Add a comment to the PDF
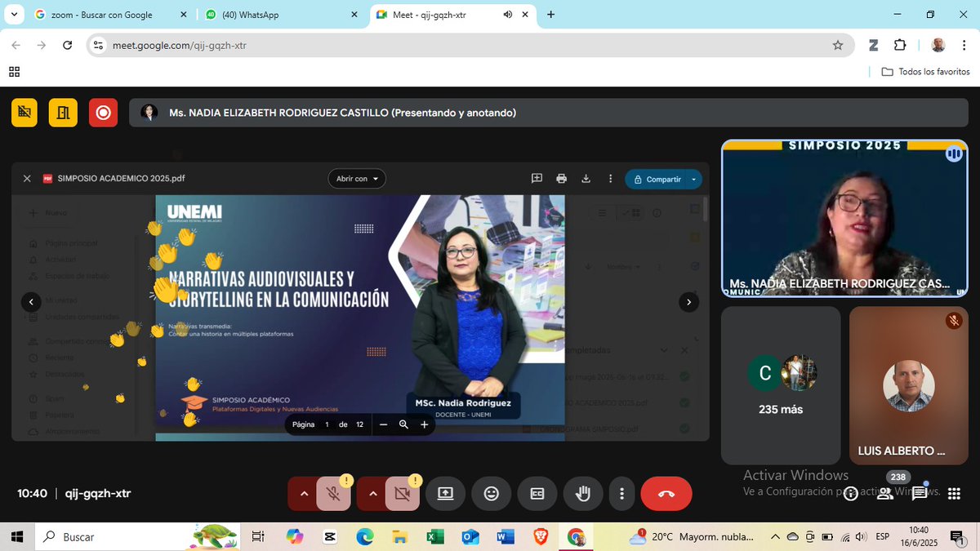980x551 pixels. click(537, 179)
